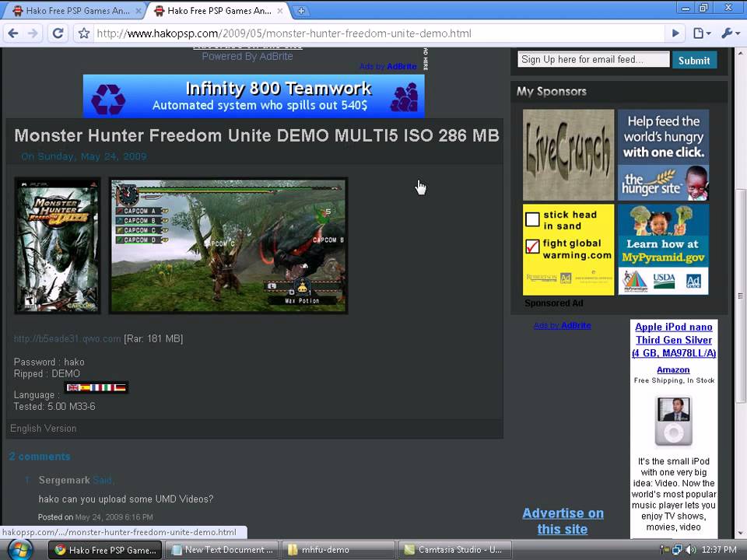Screen dimensions: 747x560
Task: Open the Windows Start orb
Action: pos(19,550)
